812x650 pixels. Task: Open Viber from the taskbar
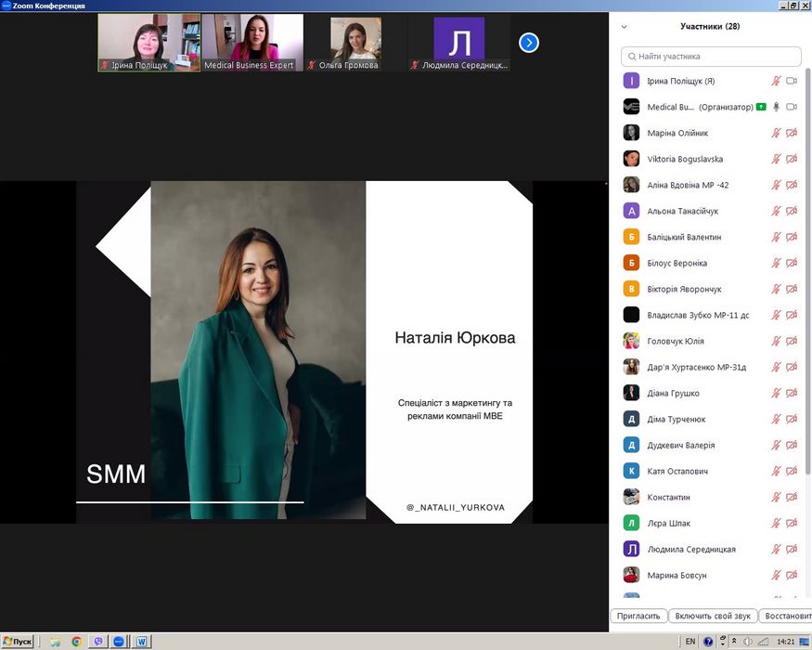pyautogui.click(x=97, y=642)
